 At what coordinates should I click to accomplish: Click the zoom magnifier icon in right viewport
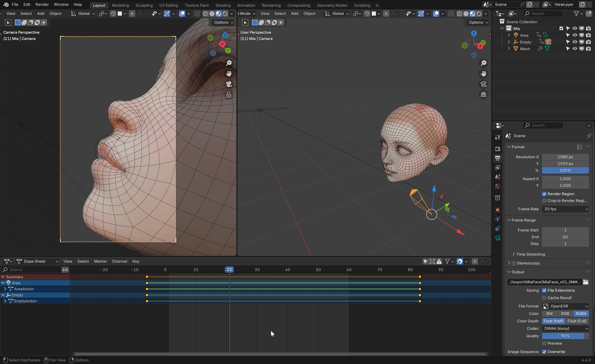[x=483, y=63]
